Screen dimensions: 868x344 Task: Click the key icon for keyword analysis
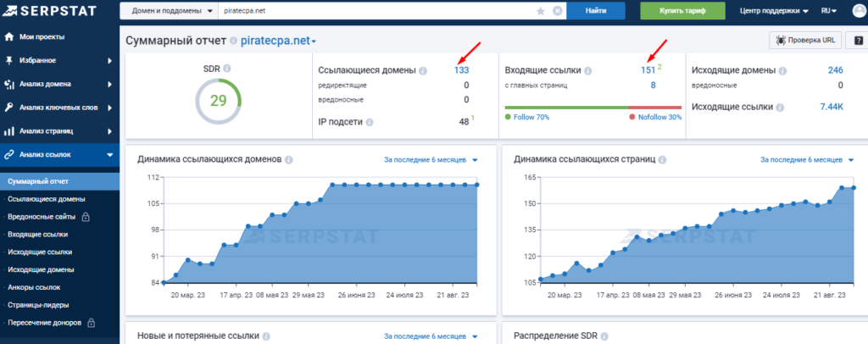coord(8,108)
